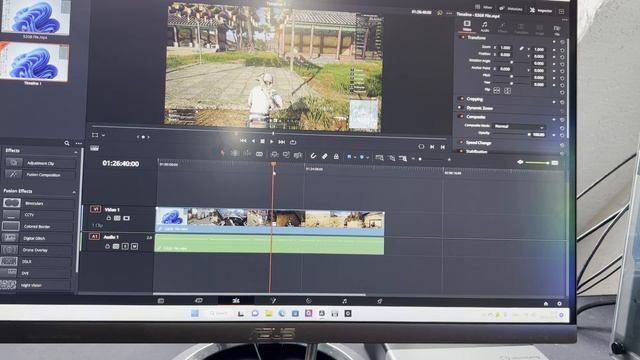Viewport: 640px width, 360px height.
Task: Collapse the Fusion Effects section
Action: pos(74,192)
